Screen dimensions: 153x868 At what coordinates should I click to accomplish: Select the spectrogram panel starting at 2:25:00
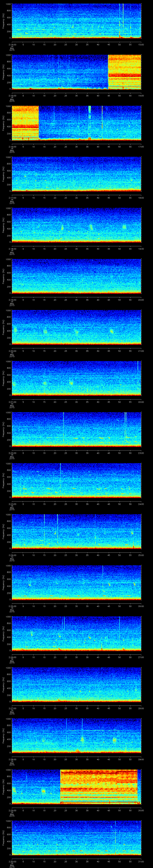coord(77,582)
